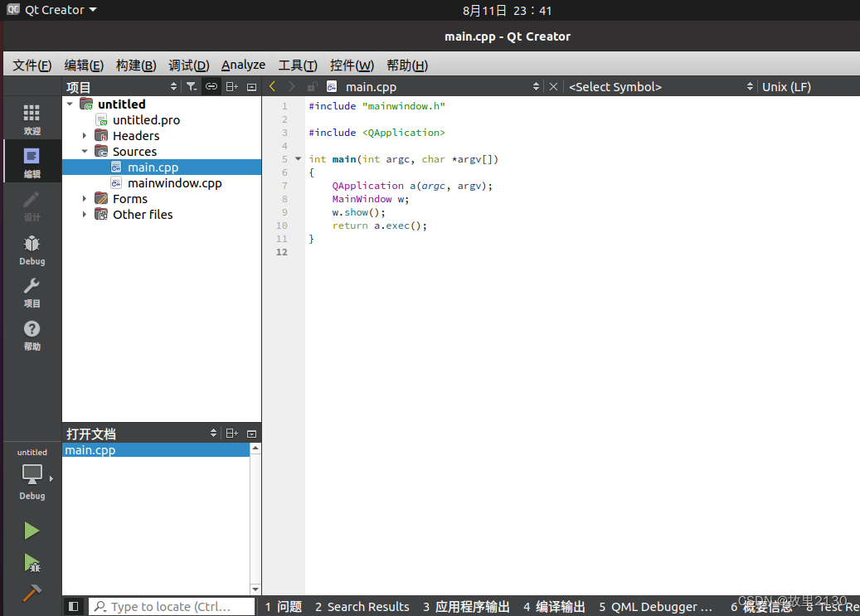Open the 编辑(E) menu
The height and width of the screenshot is (616, 860).
pos(84,65)
